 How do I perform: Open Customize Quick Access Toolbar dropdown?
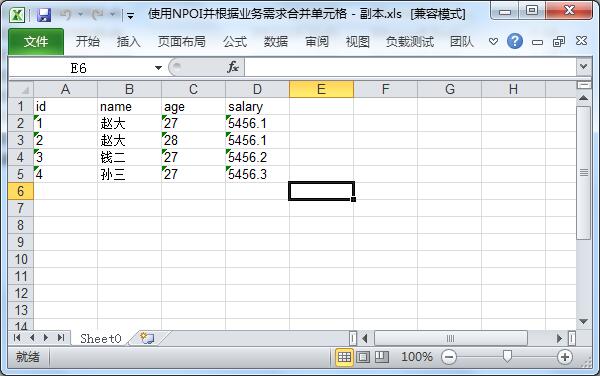click(130, 16)
